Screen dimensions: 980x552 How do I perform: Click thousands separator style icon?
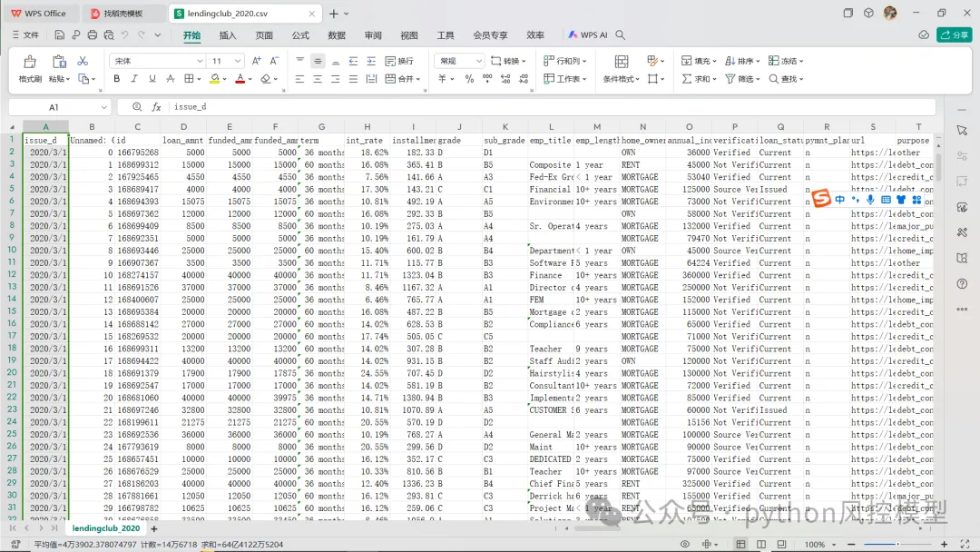click(x=487, y=79)
